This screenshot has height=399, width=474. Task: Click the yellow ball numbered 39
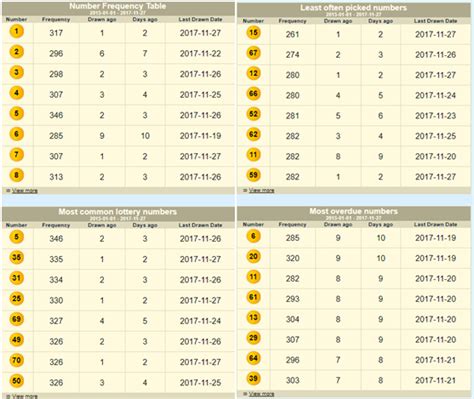(253, 379)
